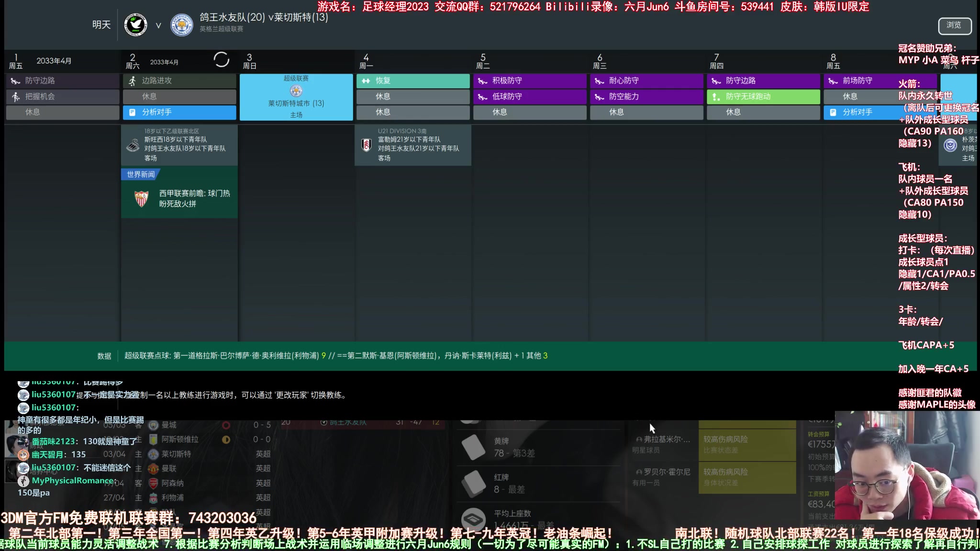Click the 防空能力 session icon
980x551 pixels.
click(x=599, y=97)
